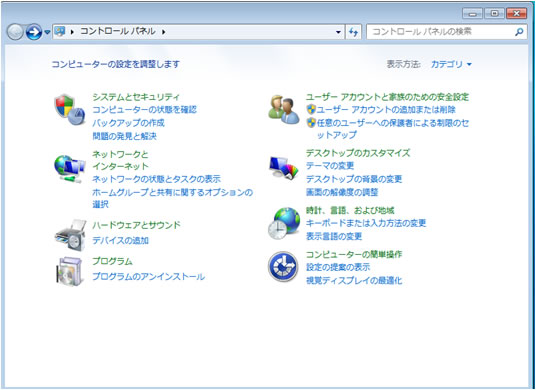Click デバイスの追加 link

click(x=120, y=241)
